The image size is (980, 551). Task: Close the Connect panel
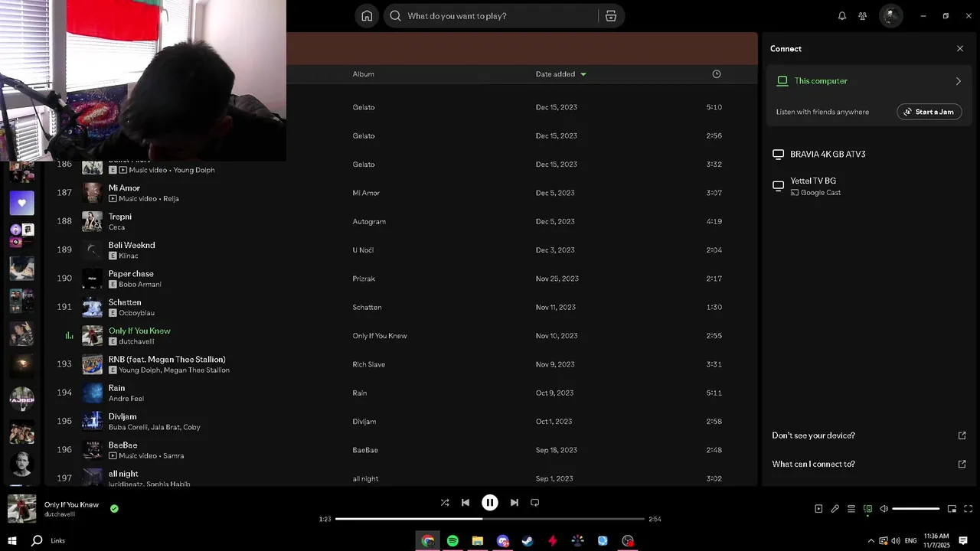tap(960, 49)
